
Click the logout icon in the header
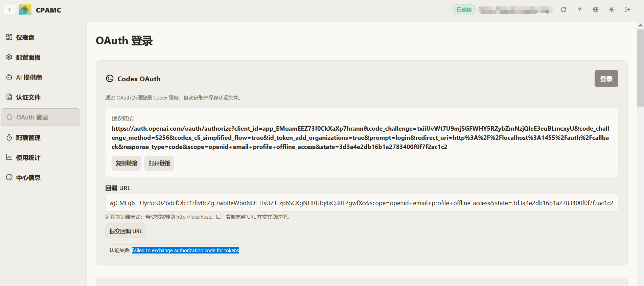pyautogui.click(x=627, y=9)
